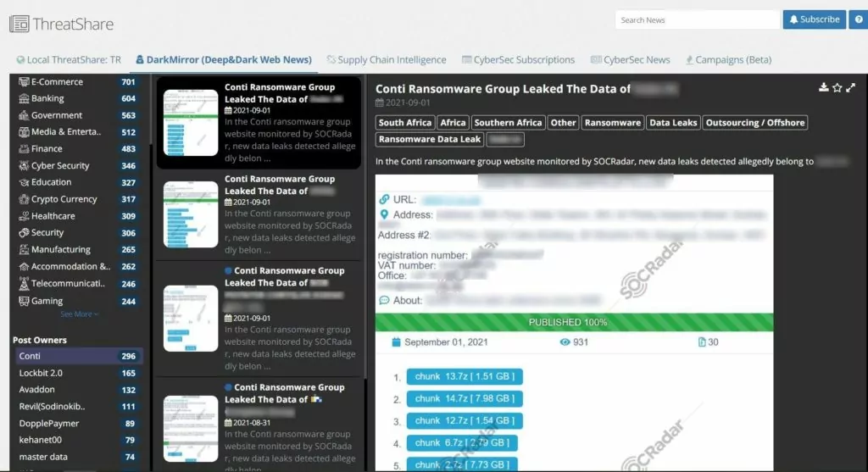Viewport: 868px width, 472px height.
Task: Click in the Search News field
Action: [x=697, y=20]
